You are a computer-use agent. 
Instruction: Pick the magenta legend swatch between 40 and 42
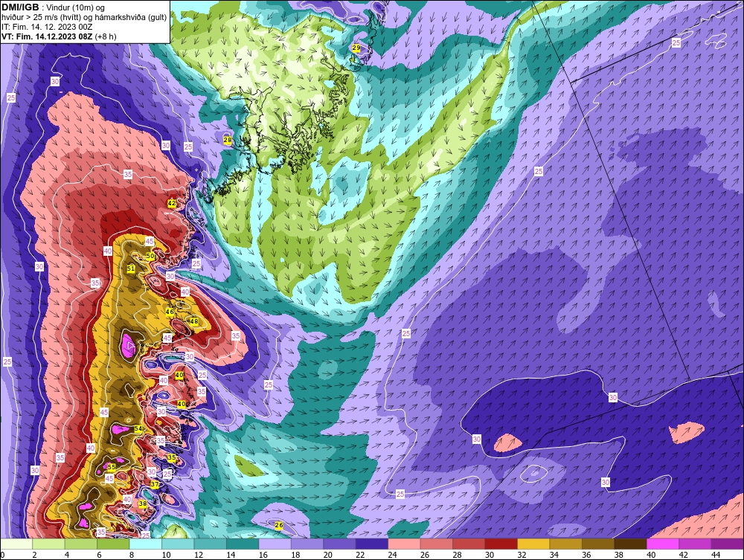663,544
